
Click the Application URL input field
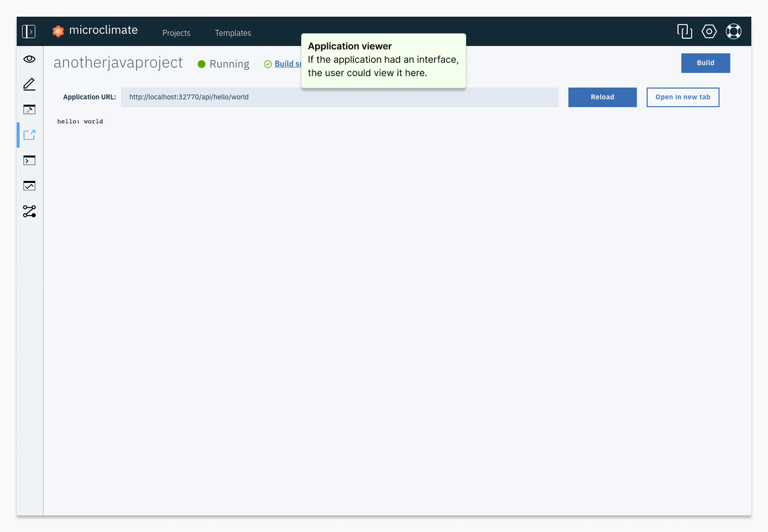click(x=339, y=97)
